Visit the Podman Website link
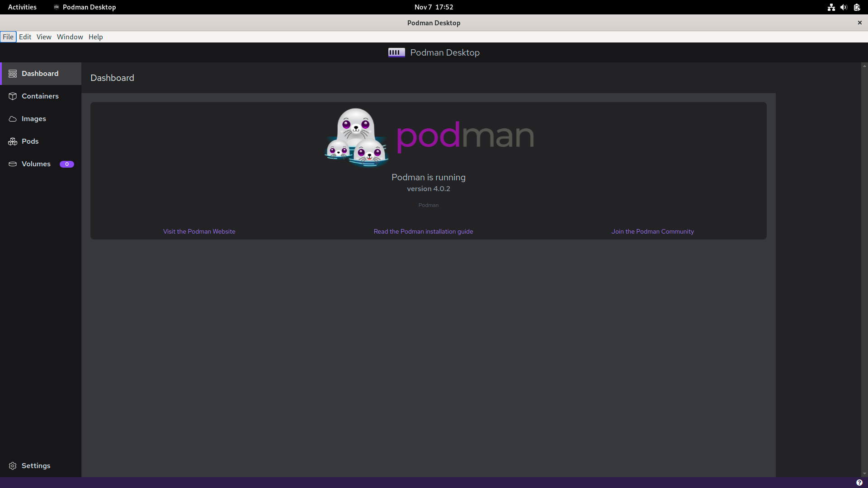Screen dimensions: 868x488 [199, 231]
